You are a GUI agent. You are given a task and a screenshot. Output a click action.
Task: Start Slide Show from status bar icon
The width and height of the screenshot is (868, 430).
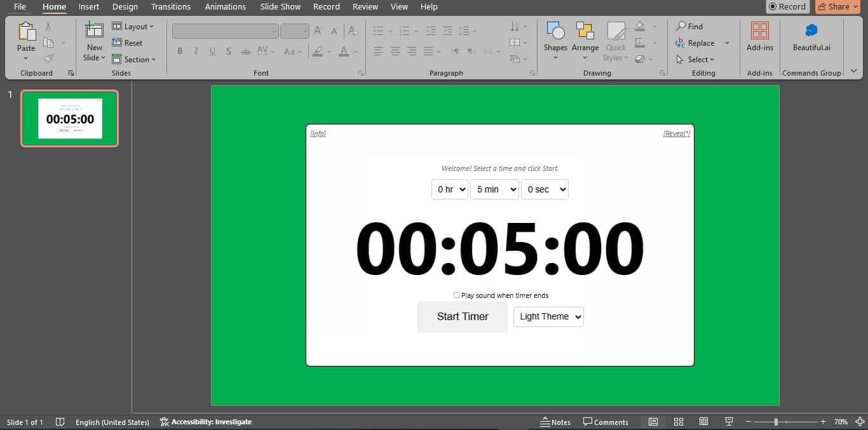coord(729,422)
